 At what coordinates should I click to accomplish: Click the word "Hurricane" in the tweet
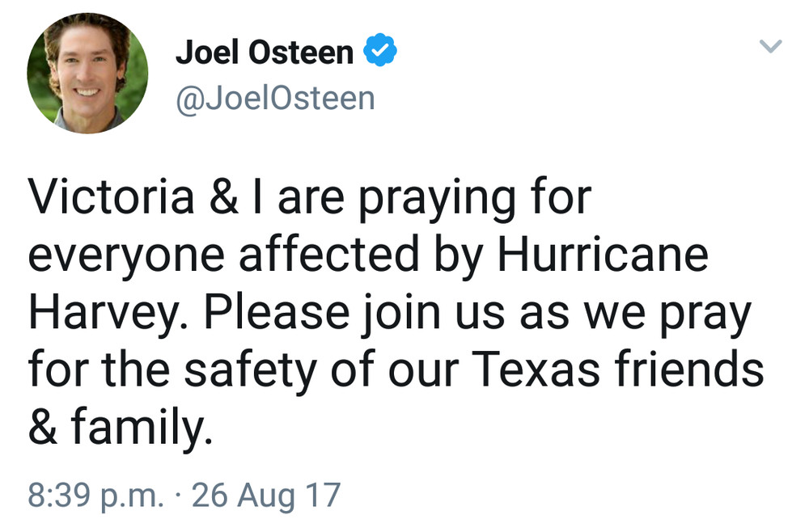pos(604,254)
